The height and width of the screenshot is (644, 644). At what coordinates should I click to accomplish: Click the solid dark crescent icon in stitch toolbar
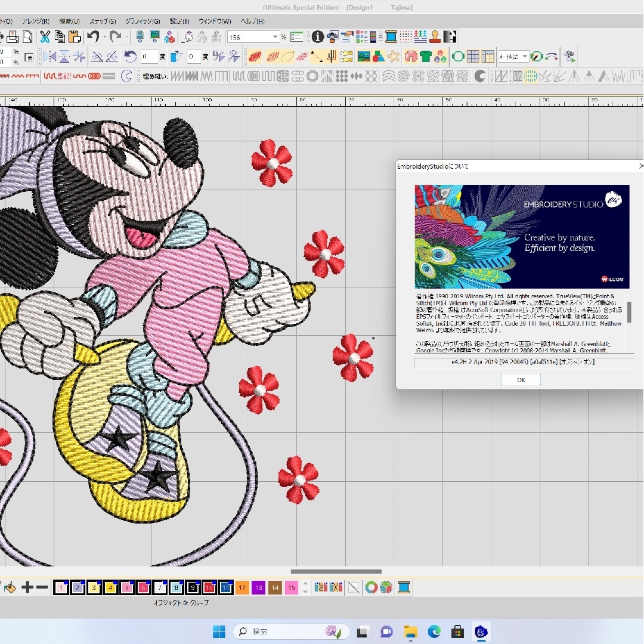pos(479,76)
